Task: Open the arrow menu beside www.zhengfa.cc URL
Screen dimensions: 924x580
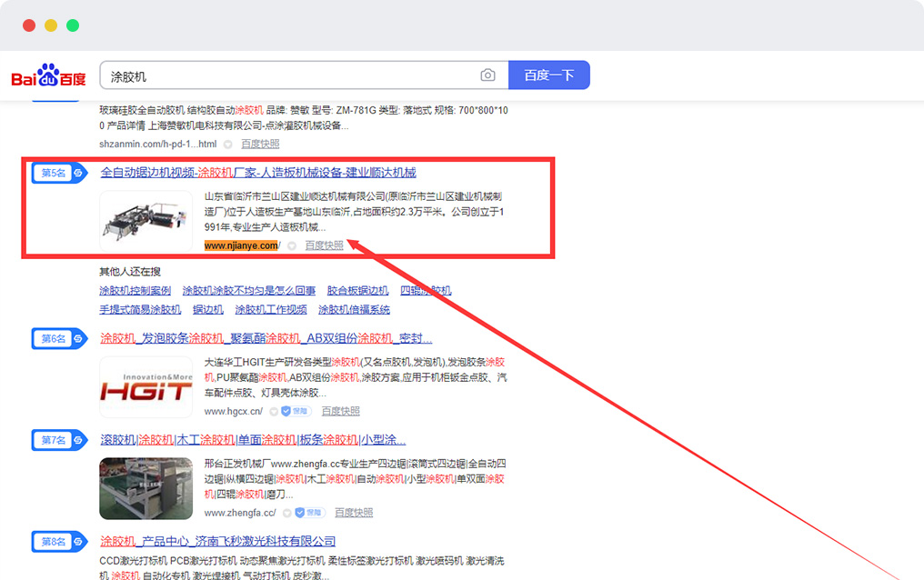Action: (x=287, y=513)
